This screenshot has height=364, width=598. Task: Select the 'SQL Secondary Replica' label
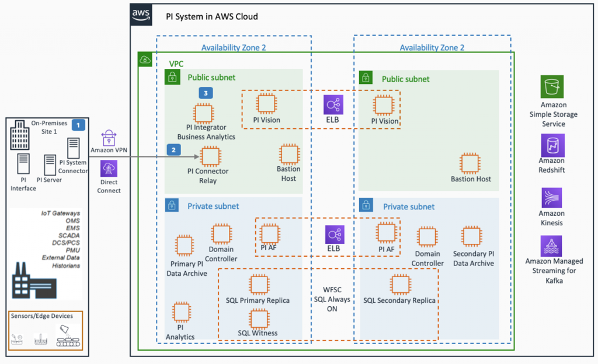click(x=399, y=300)
